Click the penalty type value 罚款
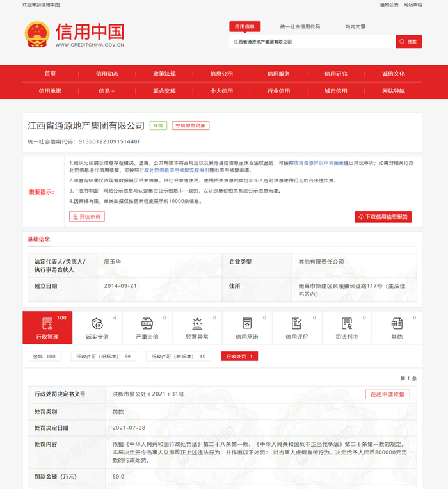The width and height of the screenshot is (448, 489). pyautogui.click(x=118, y=412)
